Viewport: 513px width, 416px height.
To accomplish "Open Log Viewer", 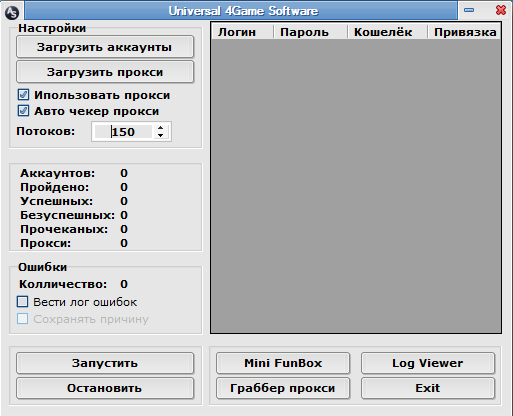I will pos(428,363).
